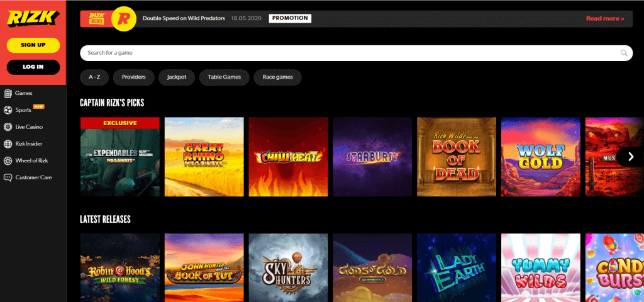Click the Promotion tag

pos(290,18)
